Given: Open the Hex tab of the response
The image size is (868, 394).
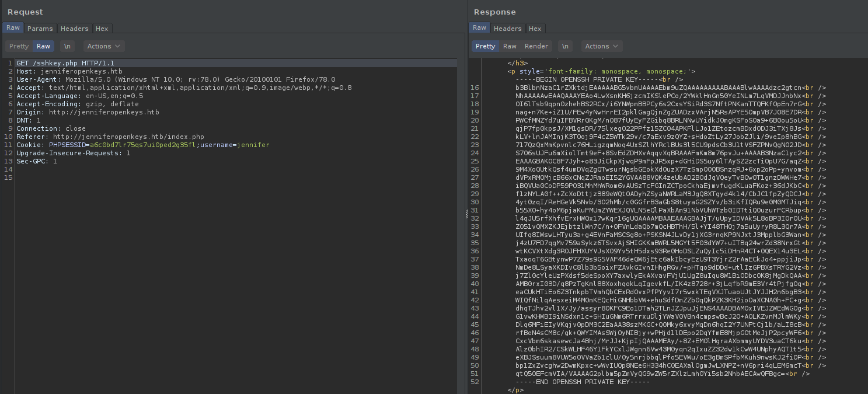Looking at the screenshot, I should 535,28.
